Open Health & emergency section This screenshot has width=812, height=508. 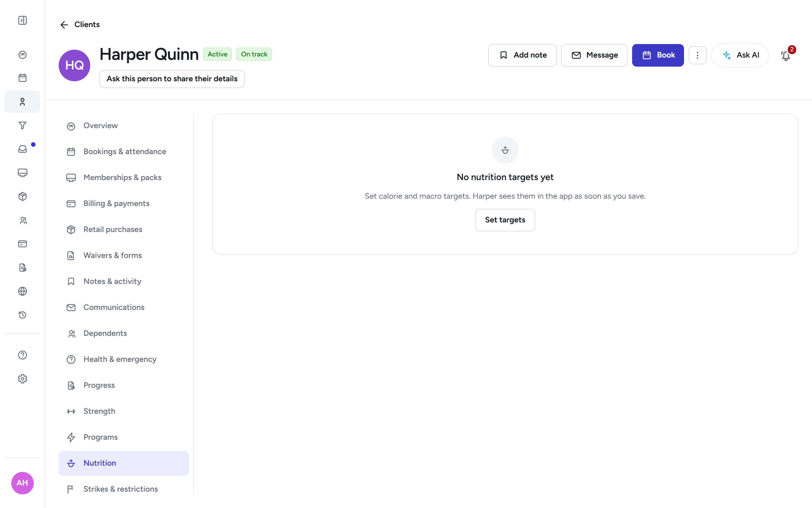124,359
